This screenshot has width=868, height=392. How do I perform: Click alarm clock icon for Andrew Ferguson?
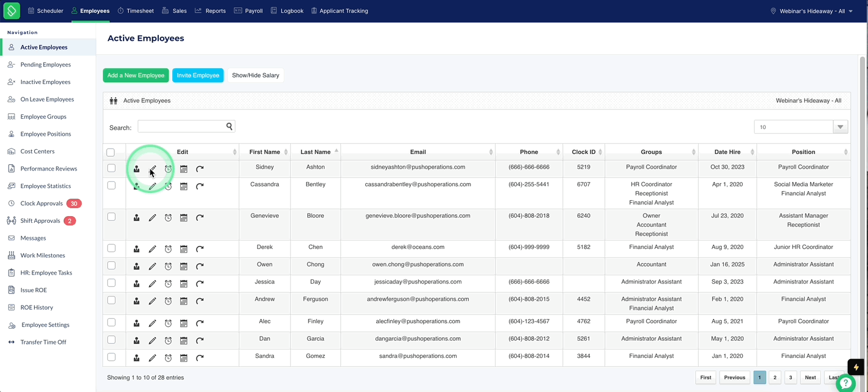168,301
